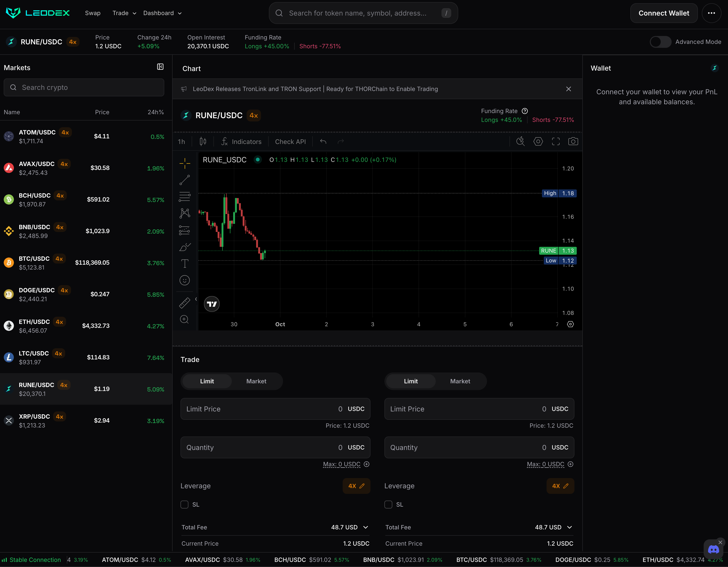Screen dimensions: 728x567
Task: Switch left trade form to Market tab
Action: [256, 381]
